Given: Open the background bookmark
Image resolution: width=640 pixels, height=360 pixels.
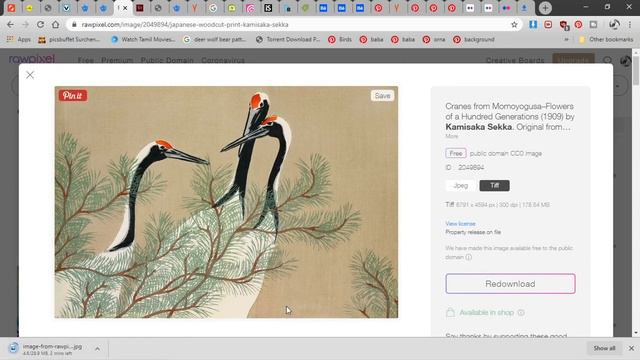Looking at the screenshot, I should point(474,40).
